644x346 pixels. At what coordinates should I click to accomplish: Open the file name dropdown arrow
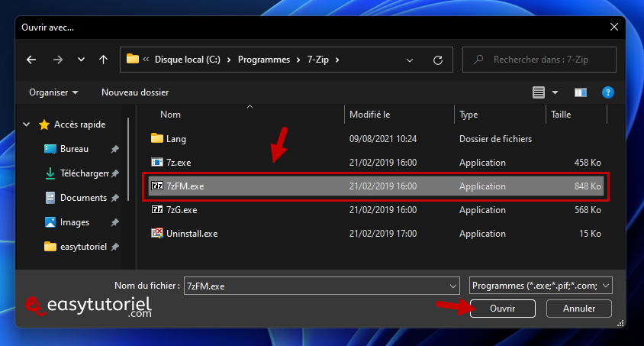pyautogui.click(x=452, y=286)
